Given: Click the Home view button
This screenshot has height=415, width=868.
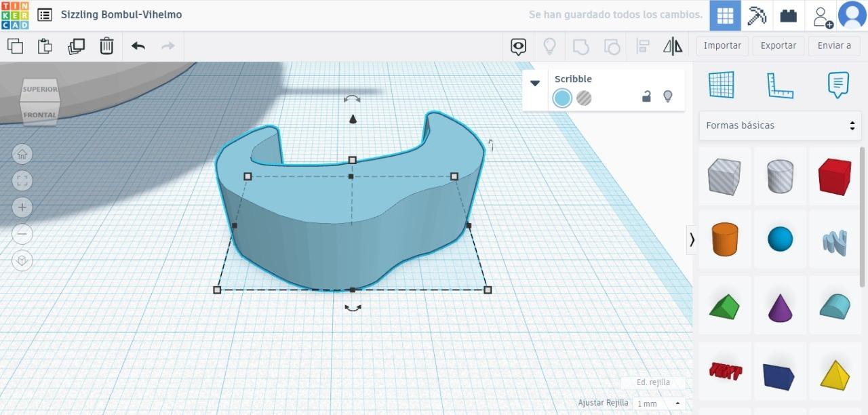Looking at the screenshot, I should 22,154.
